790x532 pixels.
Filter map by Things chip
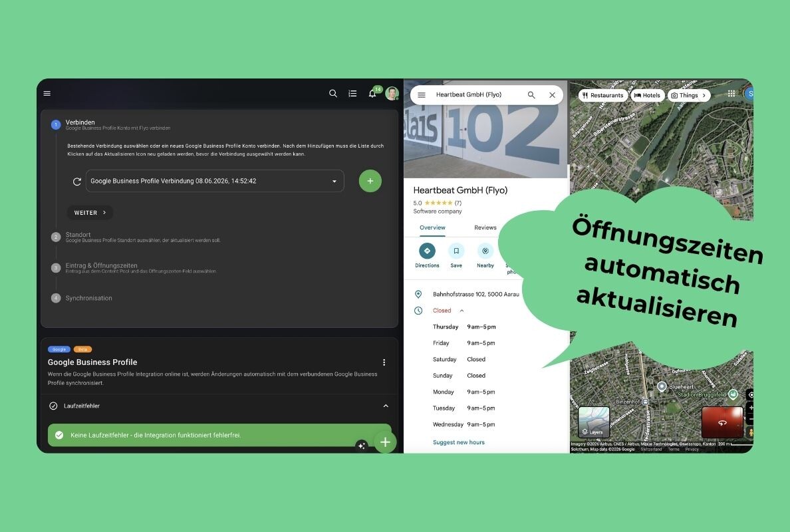pyautogui.click(x=689, y=95)
